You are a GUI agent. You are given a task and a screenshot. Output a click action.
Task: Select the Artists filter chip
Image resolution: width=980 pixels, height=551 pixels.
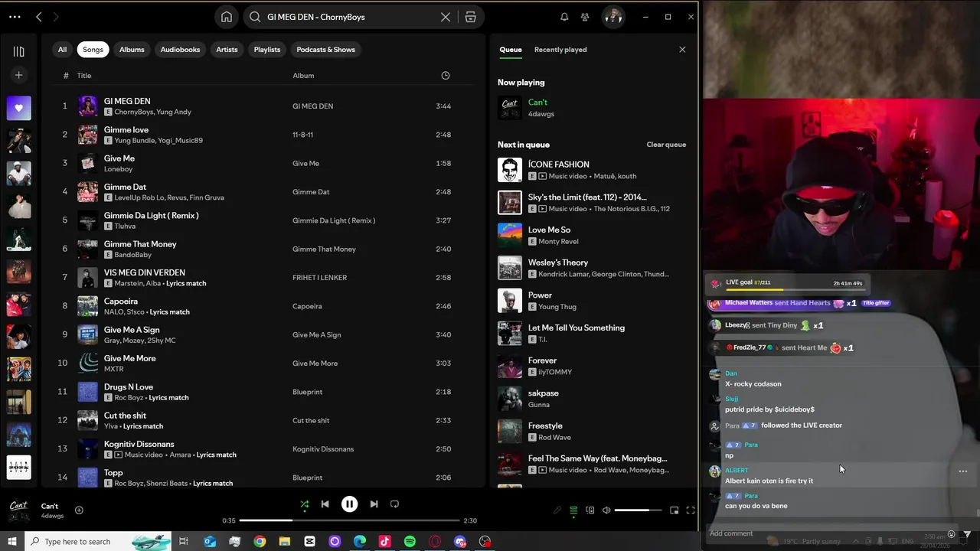[227, 50]
